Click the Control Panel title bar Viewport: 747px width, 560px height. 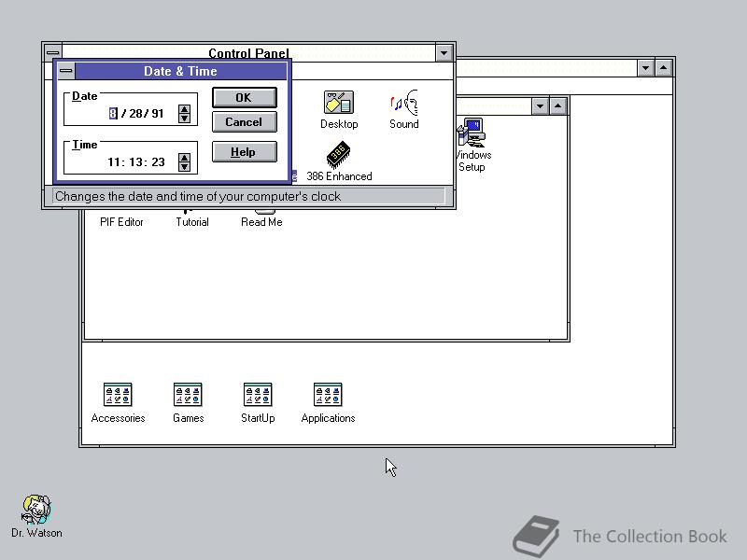coord(248,52)
